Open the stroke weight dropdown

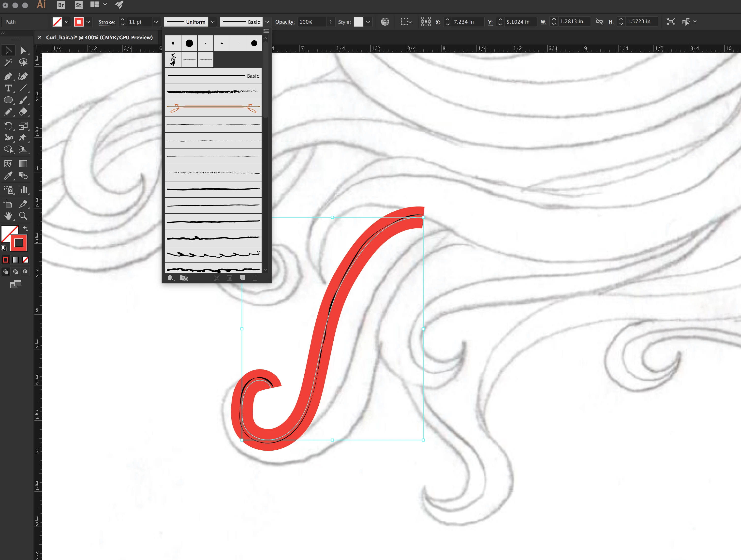[156, 22]
